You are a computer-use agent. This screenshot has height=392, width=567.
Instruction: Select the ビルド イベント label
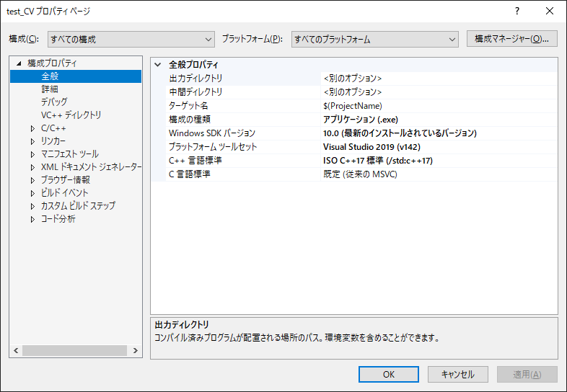pyautogui.click(x=64, y=192)
